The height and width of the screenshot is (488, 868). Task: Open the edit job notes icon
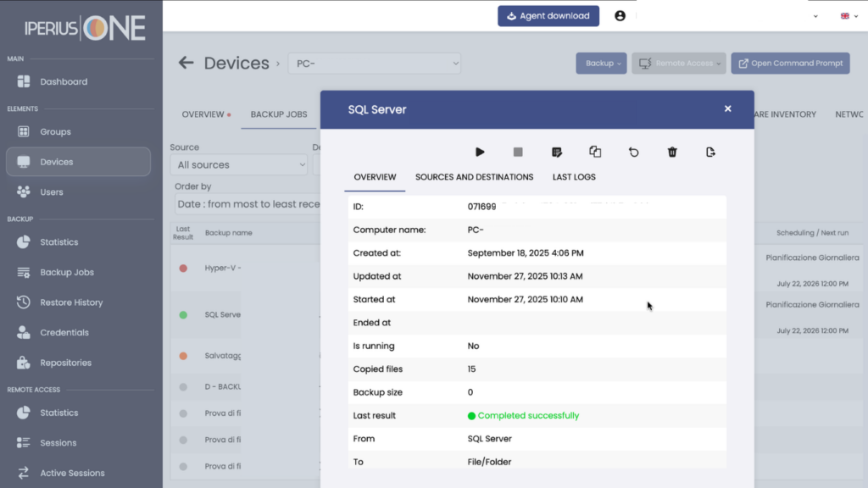557,152
